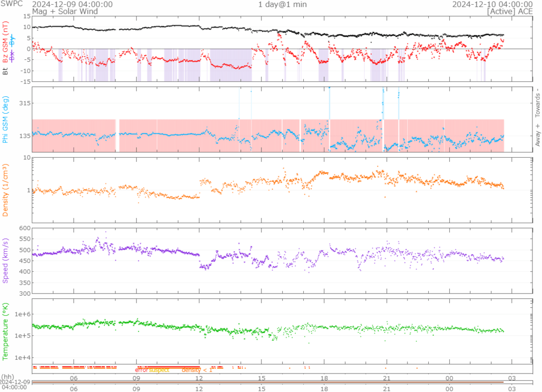
Task: Click the Phi GSM (deg) axis label
Action: (x=6, y=120)
